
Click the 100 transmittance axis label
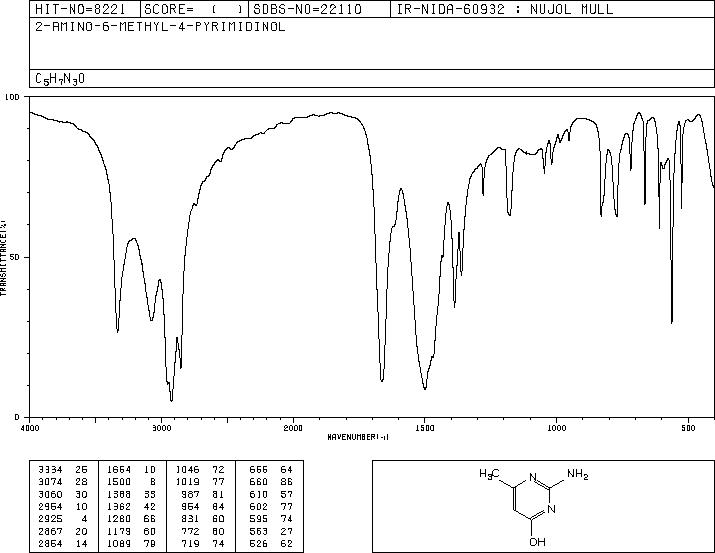12,97
